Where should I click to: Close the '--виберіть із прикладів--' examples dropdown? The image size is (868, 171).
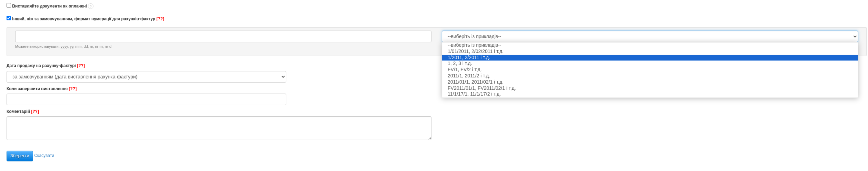[x=649, y=36]
